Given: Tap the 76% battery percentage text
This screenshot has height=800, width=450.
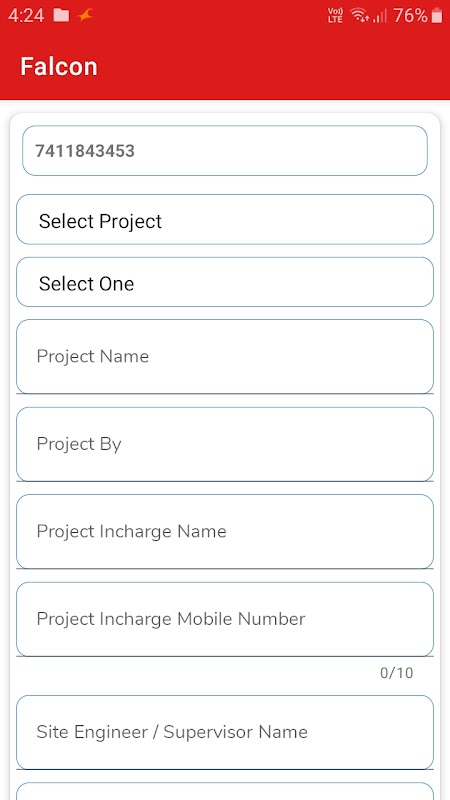Looking at the screenshot, I should click(x=410, y=16).
